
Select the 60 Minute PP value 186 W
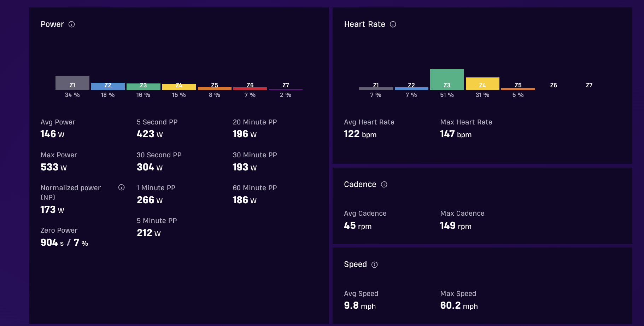(x=245, y=200)
